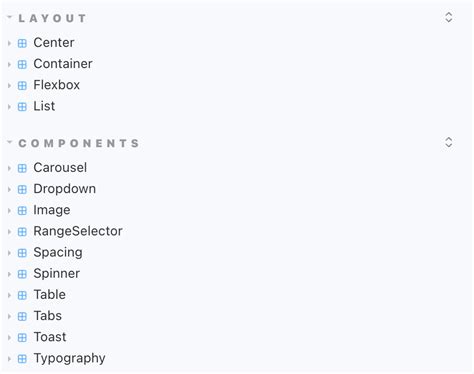Select the Tabs story item
474x374 pixels.
point(48,316)
